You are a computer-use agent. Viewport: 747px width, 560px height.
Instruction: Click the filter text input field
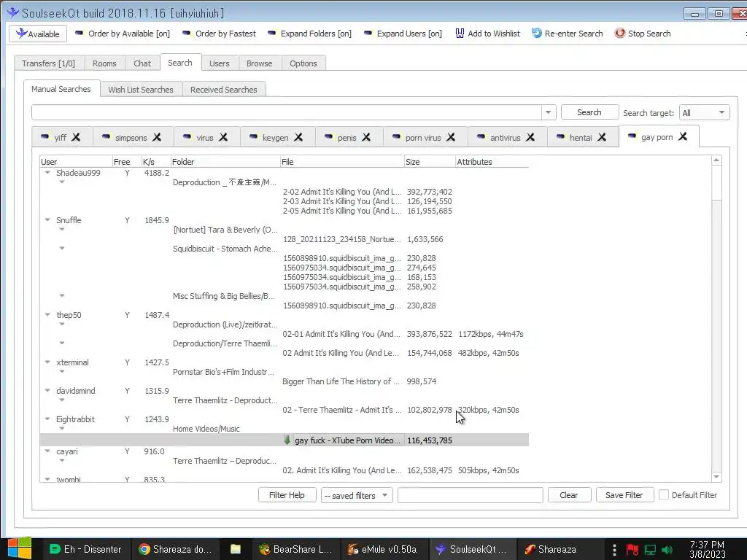pos(471,495)
